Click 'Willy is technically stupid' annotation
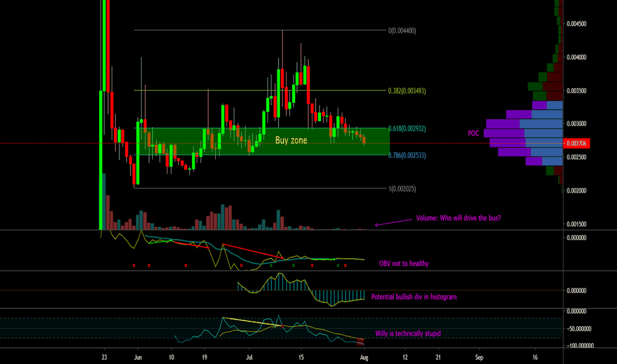617x364 pixels. (x=408, y=334)
